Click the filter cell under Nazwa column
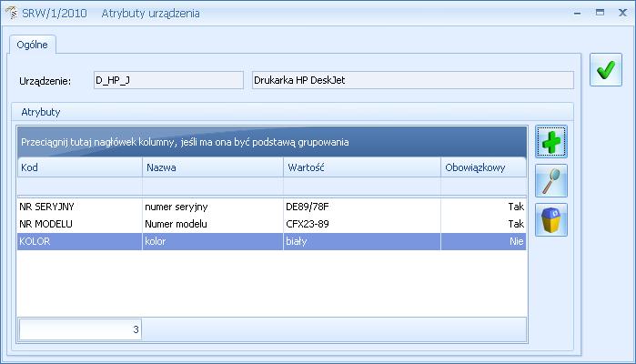 click(x=213, y=187)
